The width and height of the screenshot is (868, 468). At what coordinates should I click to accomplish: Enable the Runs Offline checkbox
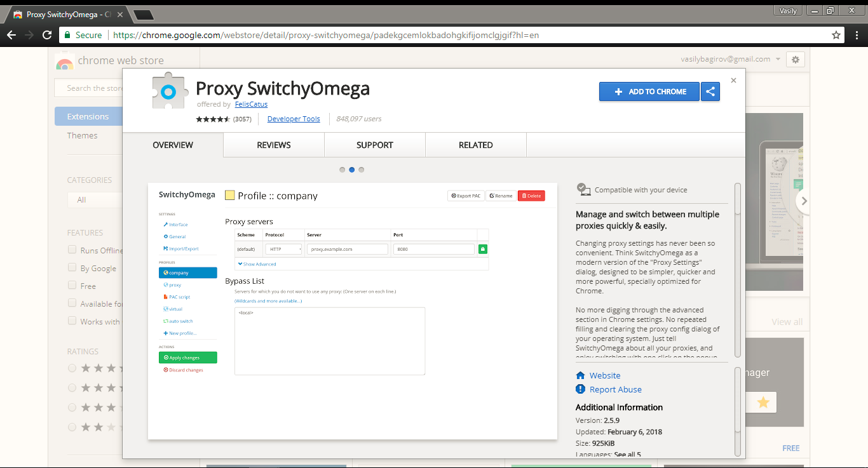point(72,250)
